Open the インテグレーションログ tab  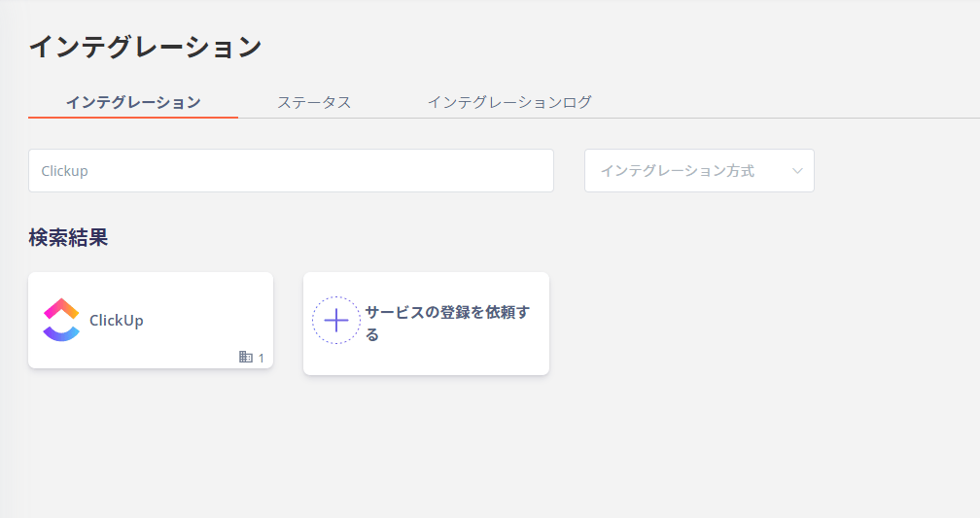click(x=509, y=102)
